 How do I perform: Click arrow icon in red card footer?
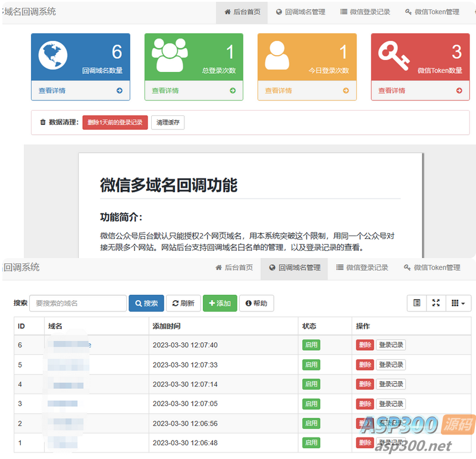tap(459, 90)
